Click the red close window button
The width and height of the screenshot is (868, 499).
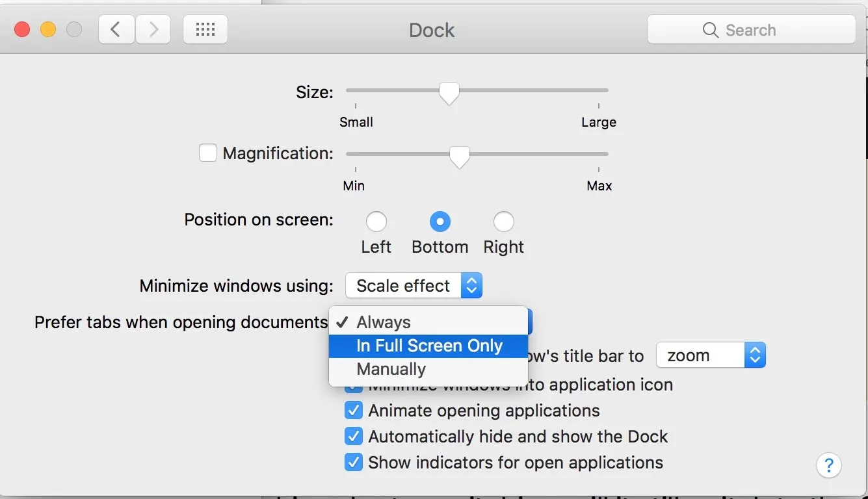[22, 30]
